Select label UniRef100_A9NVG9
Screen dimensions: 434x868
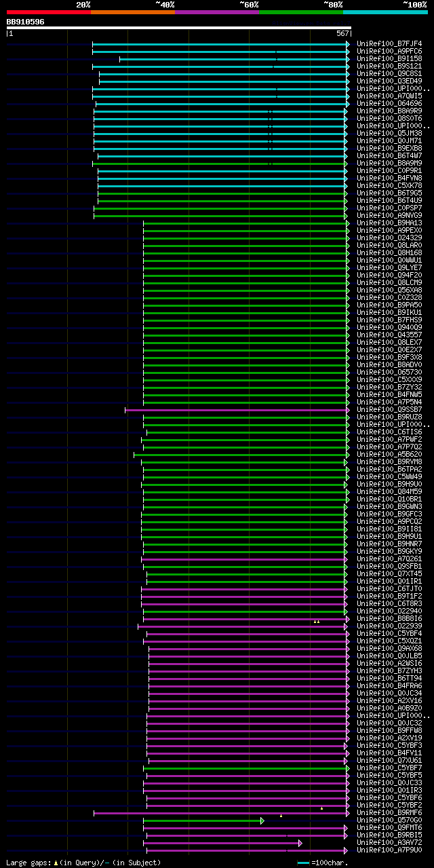[x=389, y=215]
